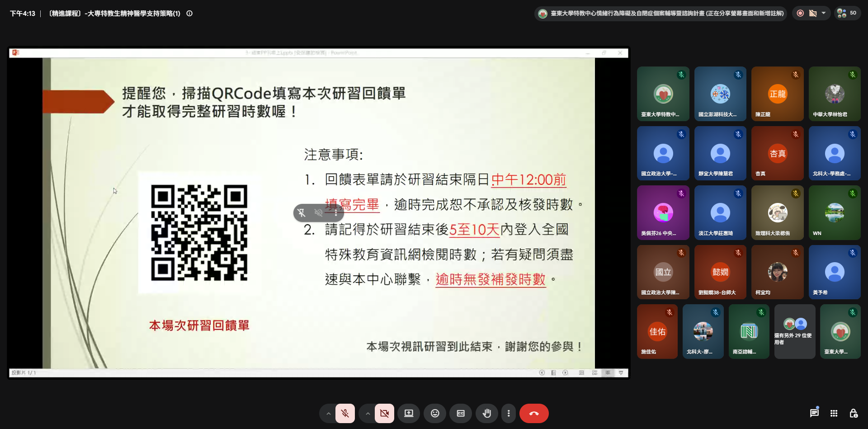The width and height of the screenshot is (868, 429).
Task: Toggle the camera on
Action: tap(384, 414)
